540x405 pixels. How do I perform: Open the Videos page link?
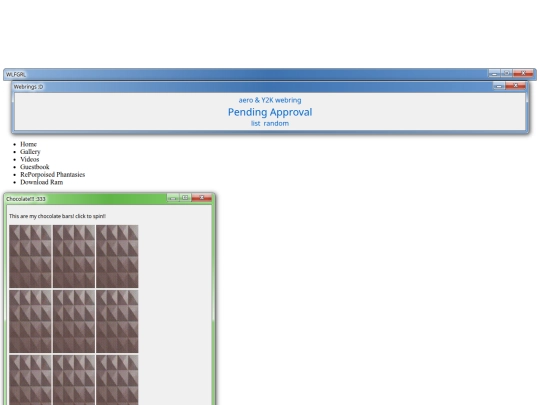(x=30, y=159)
